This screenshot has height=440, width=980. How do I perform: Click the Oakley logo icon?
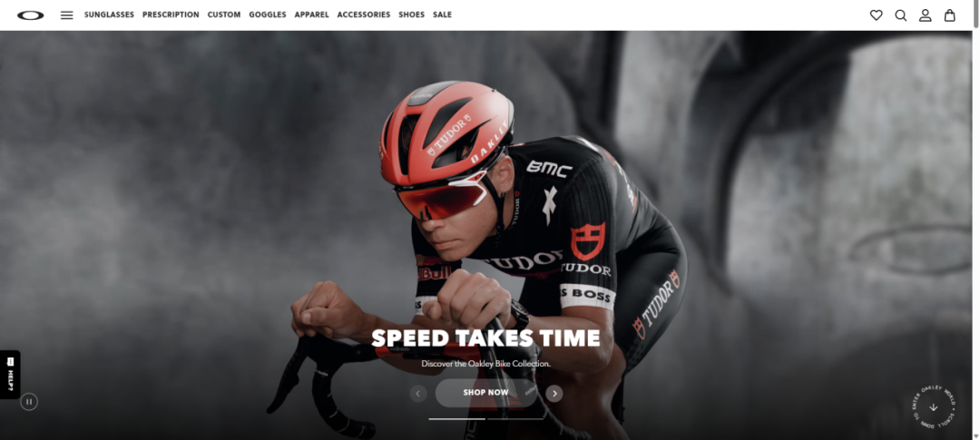(31, 15)
